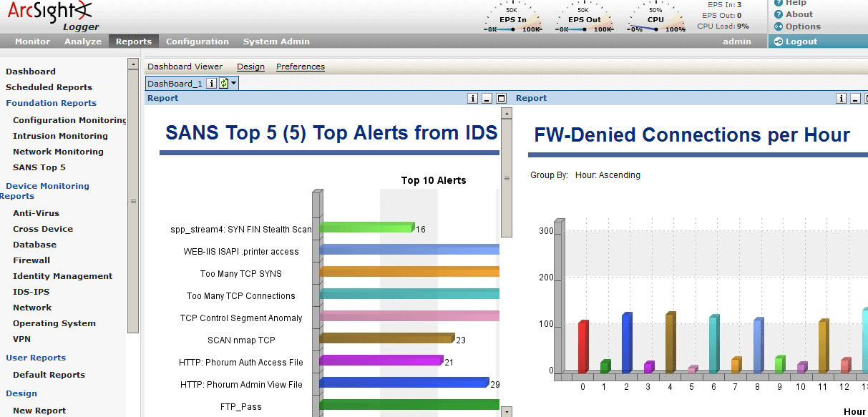Open the Analyze tab

tap(83, 41)
